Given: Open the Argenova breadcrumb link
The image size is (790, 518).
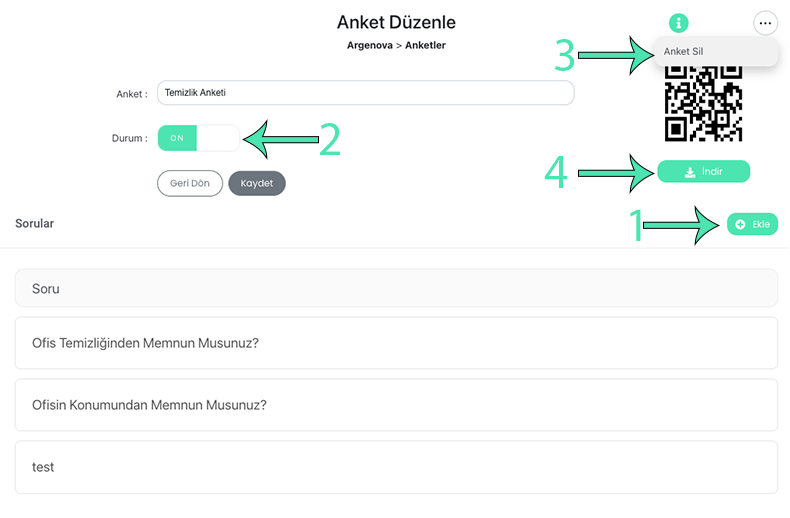Looking at the screenshot, I should pos(369,45).
